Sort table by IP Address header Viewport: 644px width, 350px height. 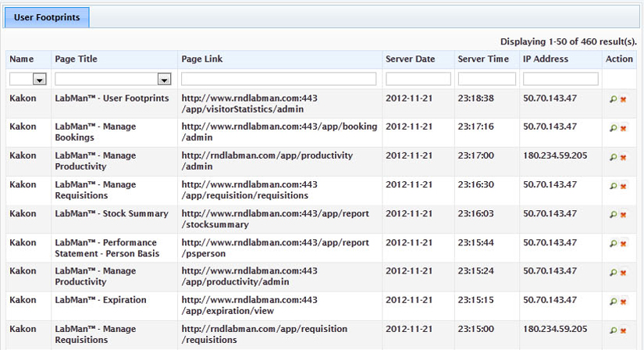[x=545, y=59]
